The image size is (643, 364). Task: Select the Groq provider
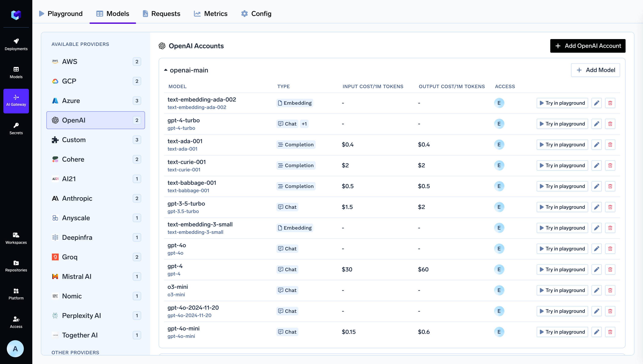pyautogui.click(x=96, y=257)
